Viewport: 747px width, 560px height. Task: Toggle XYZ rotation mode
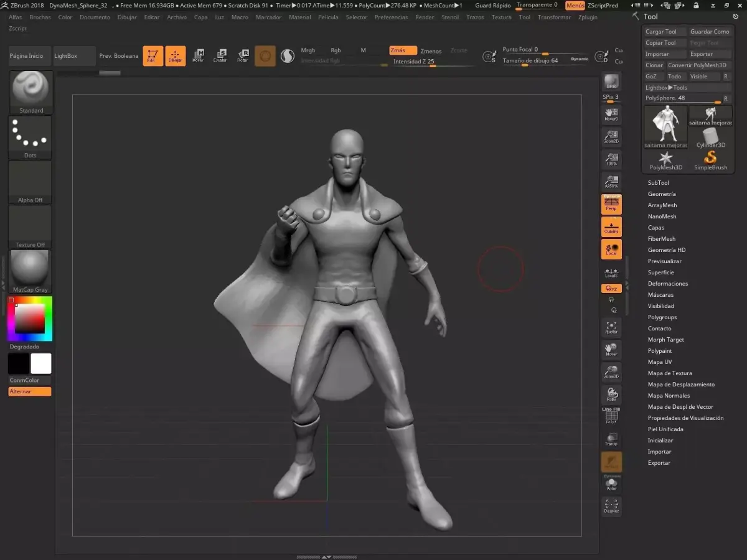611,289
